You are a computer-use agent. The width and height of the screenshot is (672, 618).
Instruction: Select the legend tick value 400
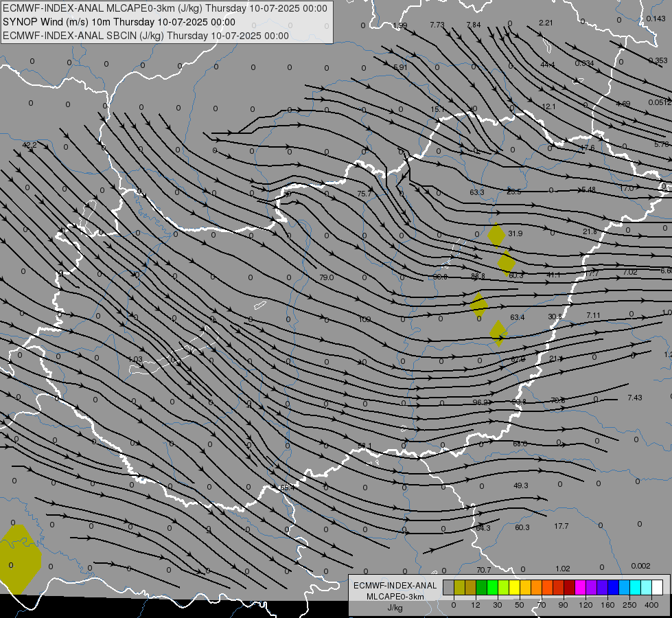651,605
